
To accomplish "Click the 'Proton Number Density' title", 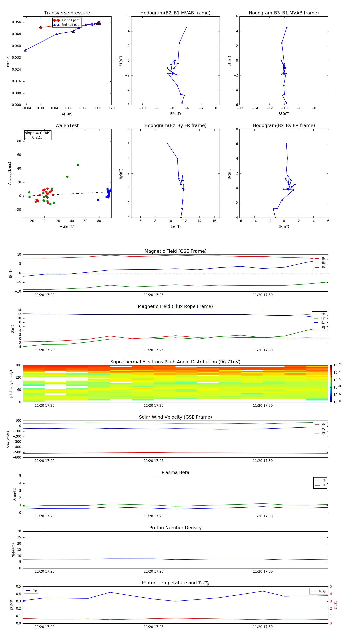I will pos(175,528).
